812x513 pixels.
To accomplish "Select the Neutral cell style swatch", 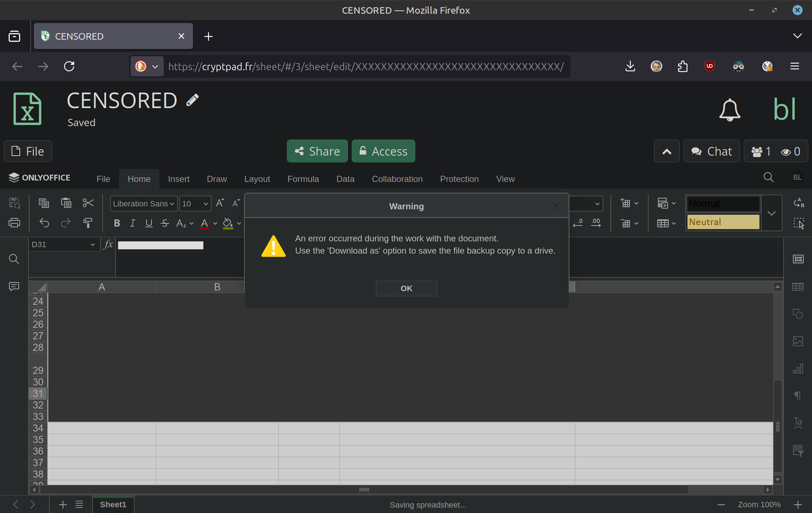I will coord(723,222).
